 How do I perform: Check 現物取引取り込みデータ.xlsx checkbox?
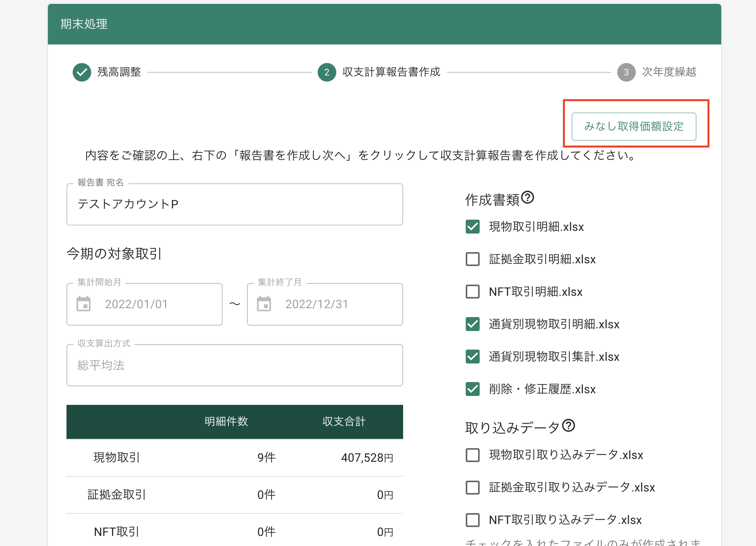click(473, 455)
